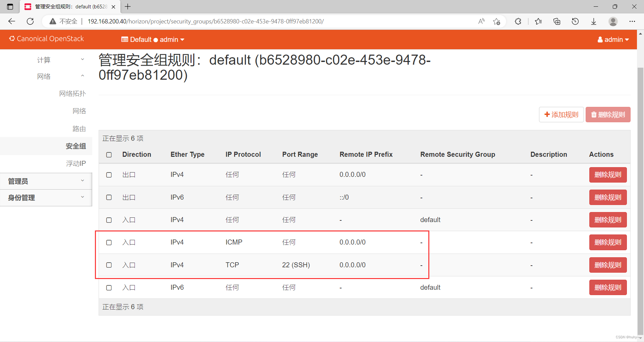Click the browser address bar URL

click(206, 21)
